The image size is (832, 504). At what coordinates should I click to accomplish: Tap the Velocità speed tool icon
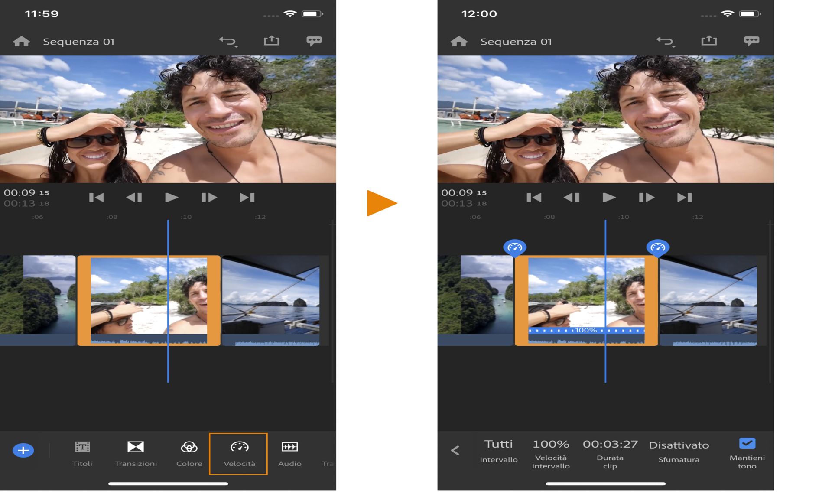[239, 448]
